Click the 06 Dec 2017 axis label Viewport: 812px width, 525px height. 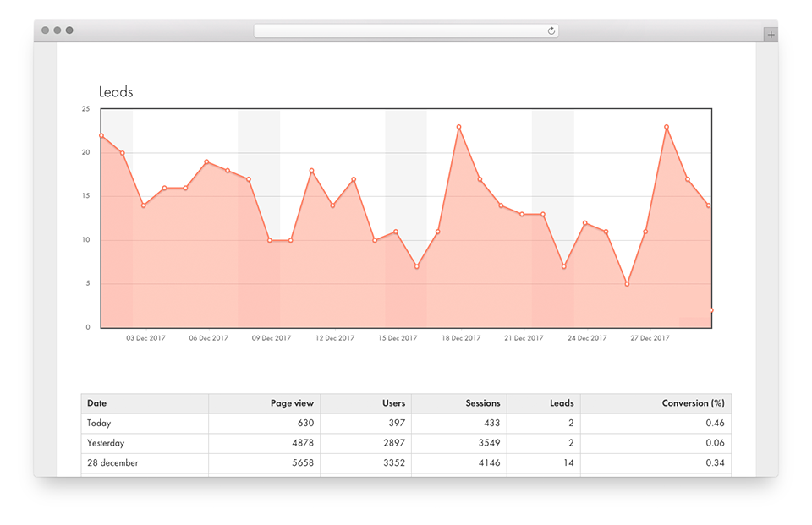coord(209,338)
